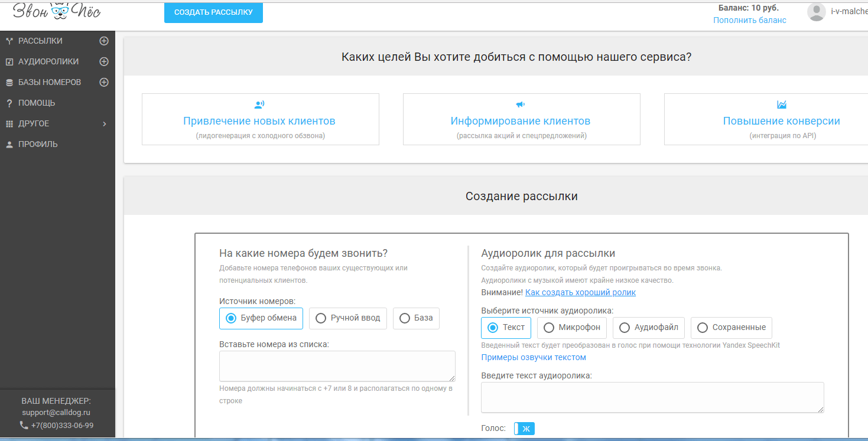The width and height of the screenshot is (868, 441).
Task: Click the user avatar icon
Action: pyautogui.click(x=816, y=12)
